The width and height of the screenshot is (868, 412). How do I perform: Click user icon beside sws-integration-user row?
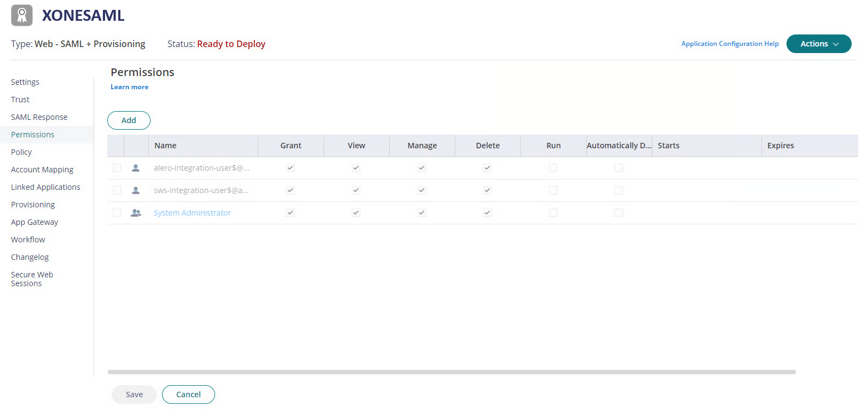[136, 190]
